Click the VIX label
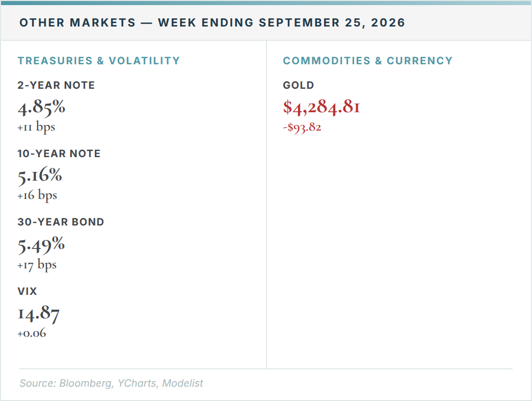The height and width of the screenshot is (401, 532). [x=27, y=291]
